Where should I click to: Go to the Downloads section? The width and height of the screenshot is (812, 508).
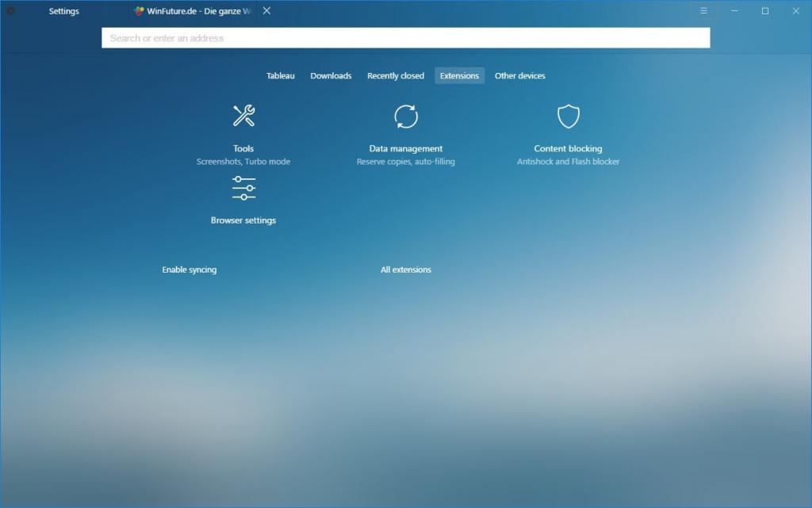pos(331,76)
